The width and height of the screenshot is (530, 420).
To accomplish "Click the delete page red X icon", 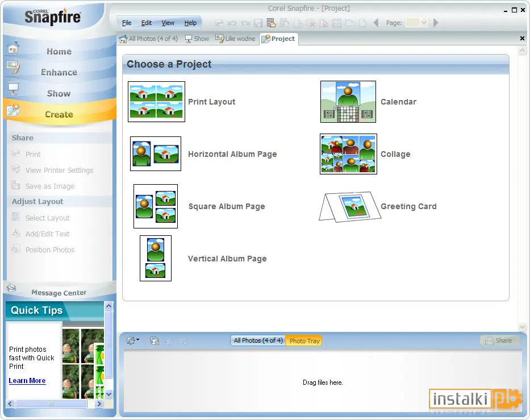I will [311, 23].
